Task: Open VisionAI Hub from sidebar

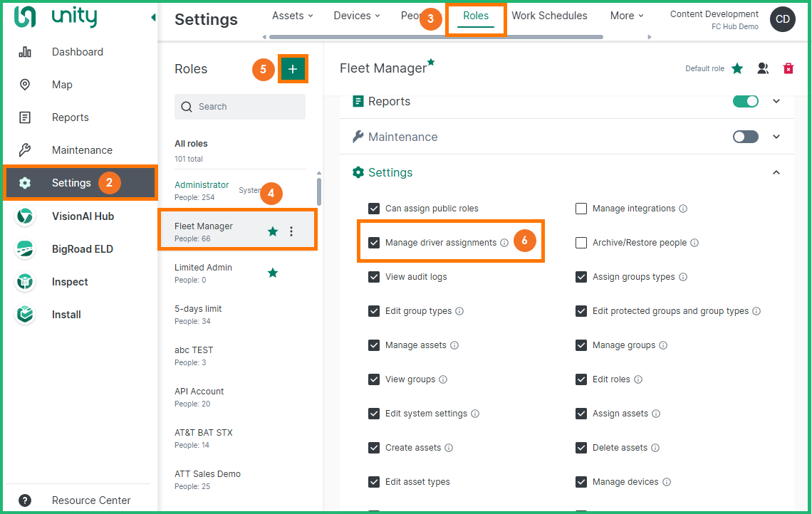Action: tap(82, 216)
